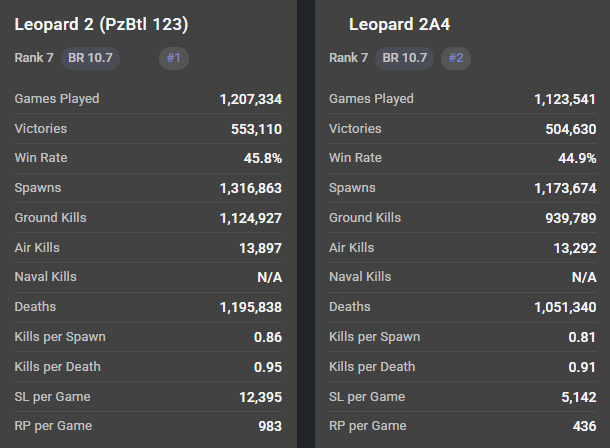Viewport: 610px width, 448px height.
Task: Click Kills per Spawn value 0.86
Action: [268, 337]
